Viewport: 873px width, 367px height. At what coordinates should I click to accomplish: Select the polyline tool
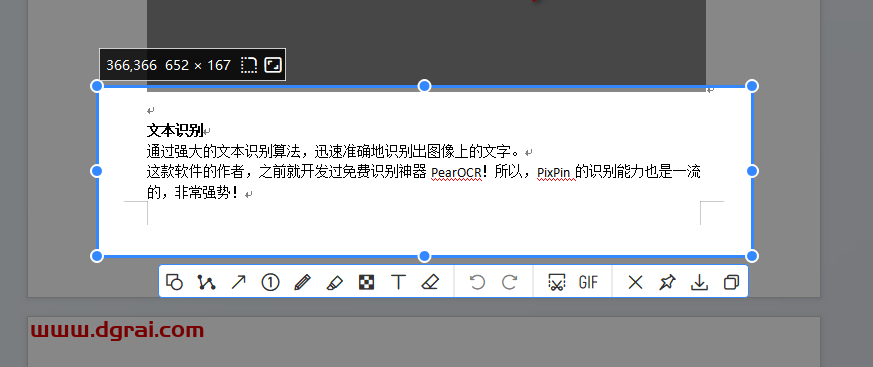[x=206, y=282]
